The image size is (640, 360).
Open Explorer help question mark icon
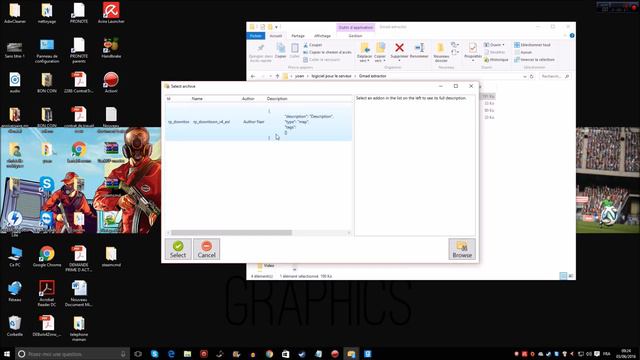click(572, 36)
